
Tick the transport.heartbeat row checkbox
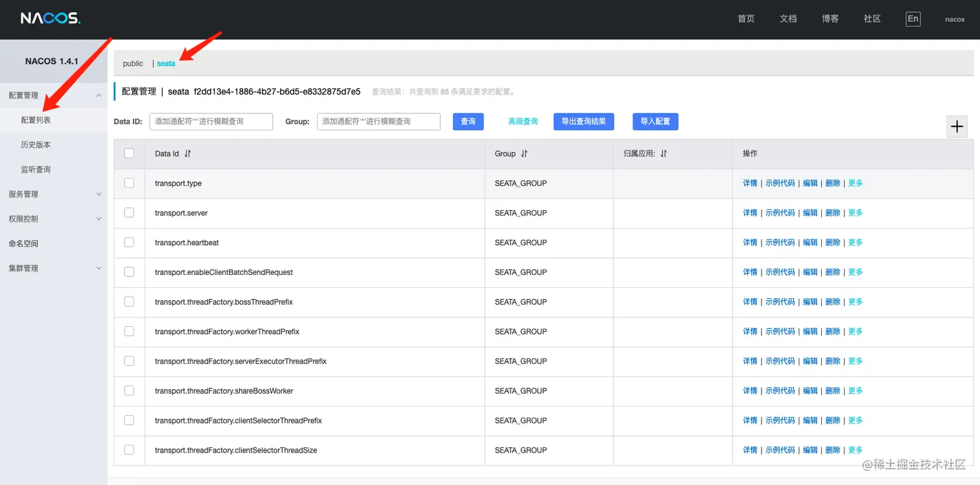[x=129, y=242]
